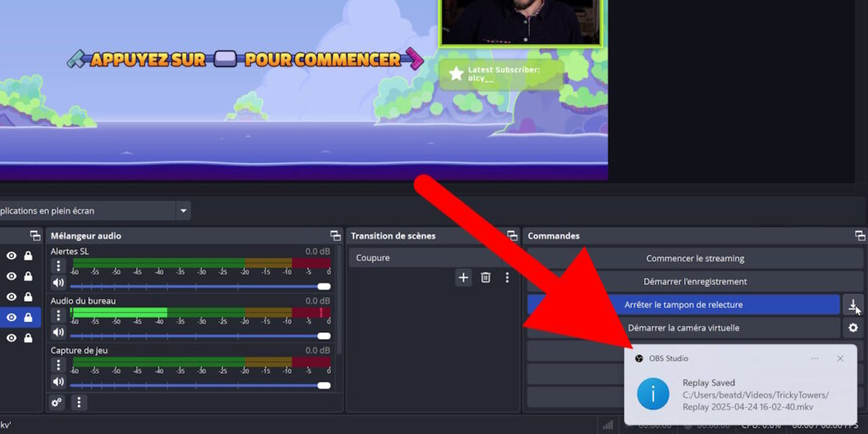The width and height of the screenshot is (868, 434).
Task: Open Alertes SL three-dot options menu
Action: point(58,266)
